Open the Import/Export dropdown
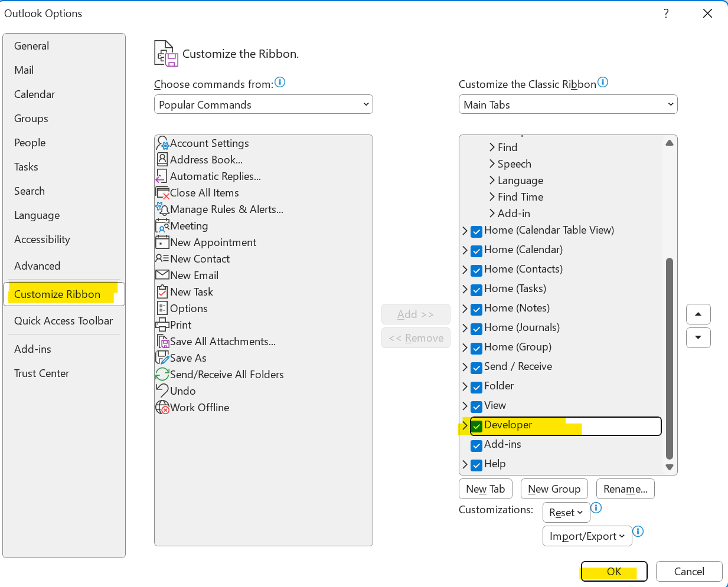Image resolution: width=728 pixels, height=587 pixels. [x=587, y=536]
